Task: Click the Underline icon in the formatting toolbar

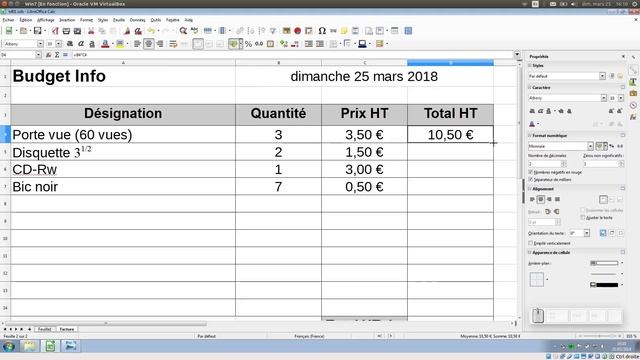Action: pos(92,44)
